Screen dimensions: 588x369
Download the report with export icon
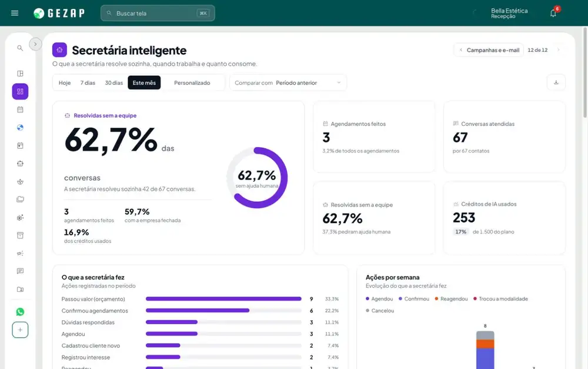click(556, 82)
